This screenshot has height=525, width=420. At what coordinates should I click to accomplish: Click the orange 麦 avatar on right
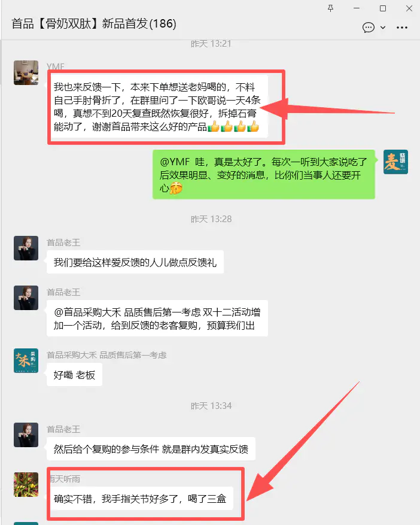point(395,162)
